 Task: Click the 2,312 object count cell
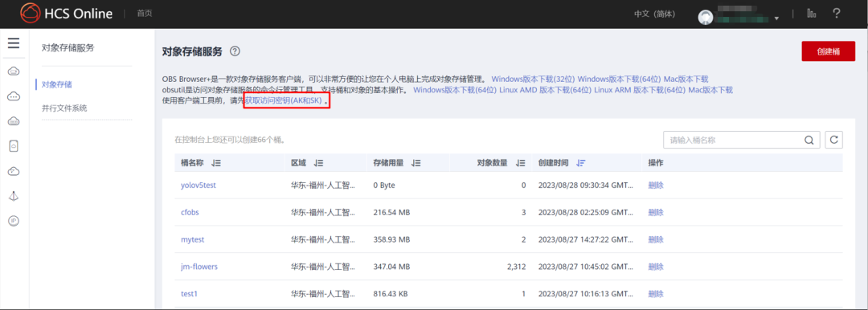click(516, 267)
